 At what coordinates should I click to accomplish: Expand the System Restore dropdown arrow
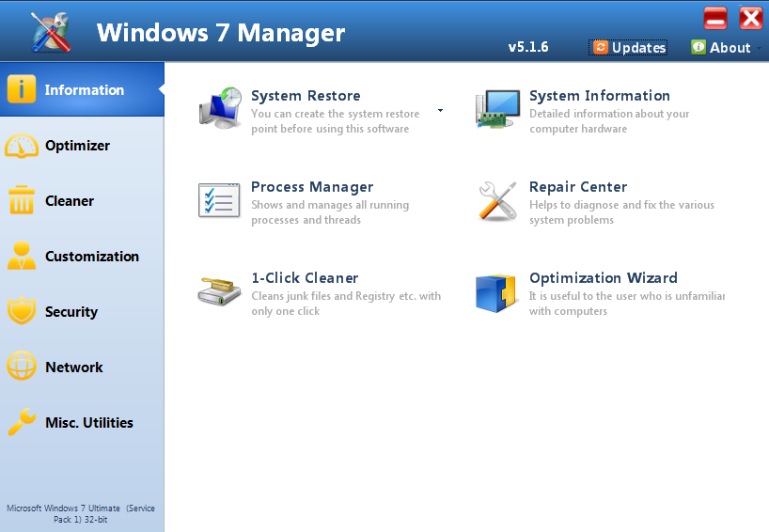(440, 110)
